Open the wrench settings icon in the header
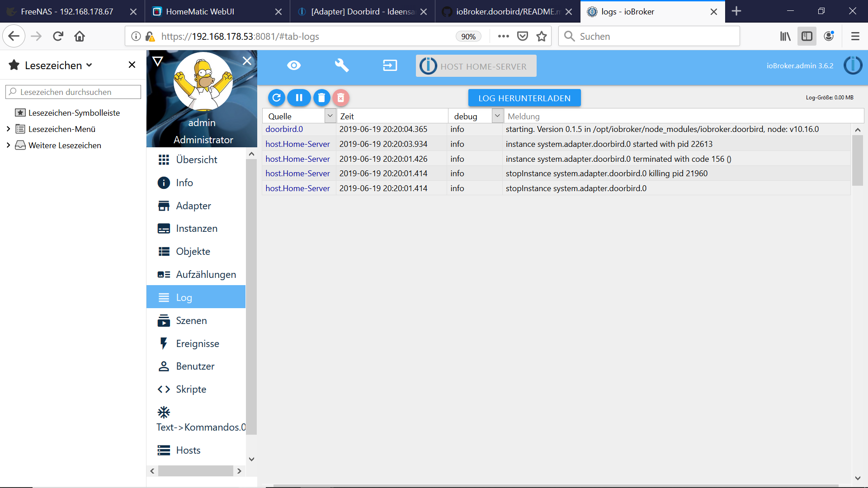 (342, 66)
